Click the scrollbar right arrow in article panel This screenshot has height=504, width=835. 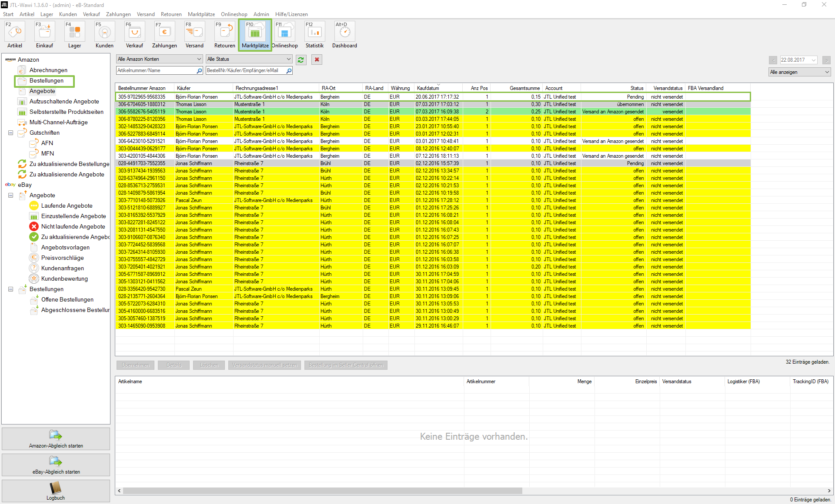pos(829,491)
